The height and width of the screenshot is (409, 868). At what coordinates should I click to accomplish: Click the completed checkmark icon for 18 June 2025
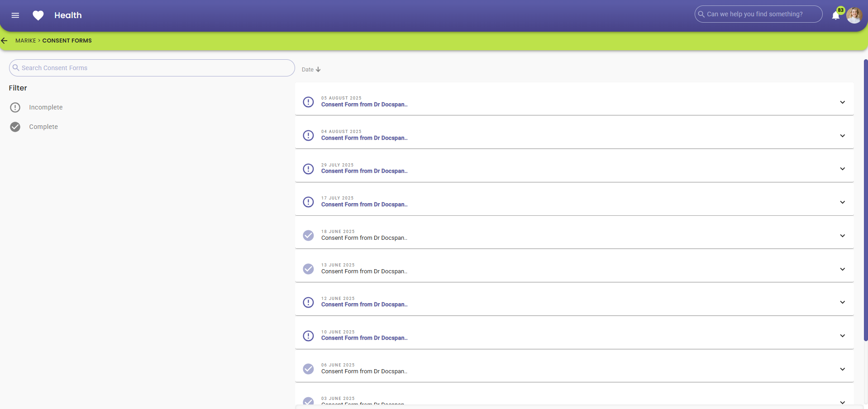point(308,235)
